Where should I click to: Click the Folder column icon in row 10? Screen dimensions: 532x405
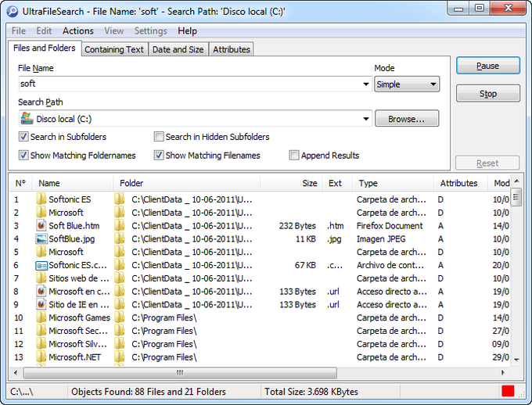click(120, 317)
